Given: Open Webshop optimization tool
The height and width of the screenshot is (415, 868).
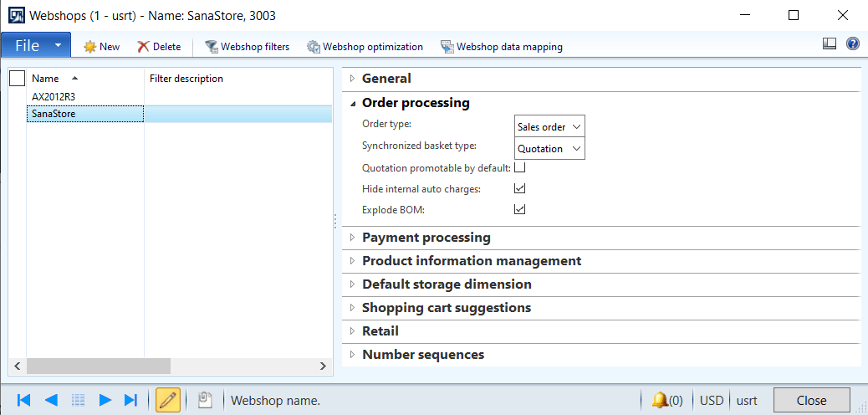Looking at the screenshot, I should pos(314,47).
